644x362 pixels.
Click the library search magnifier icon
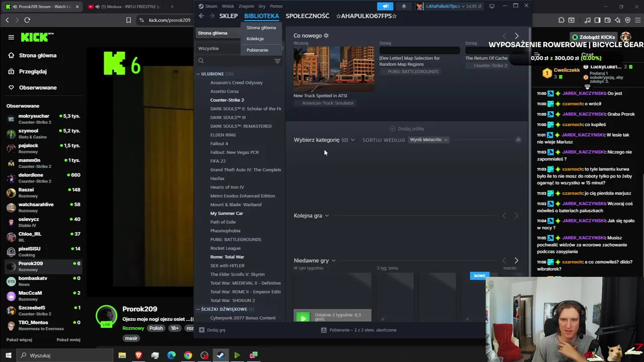pos(201,61)
